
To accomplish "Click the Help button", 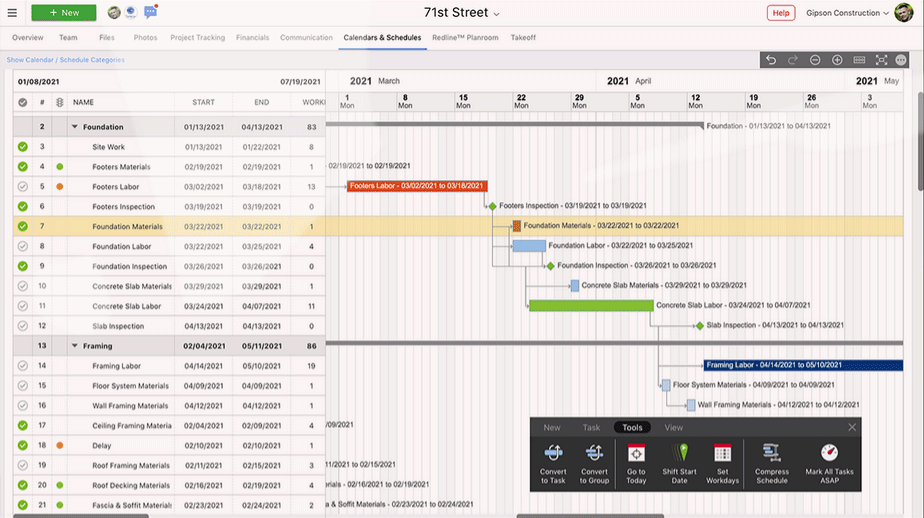I will 781,12.
